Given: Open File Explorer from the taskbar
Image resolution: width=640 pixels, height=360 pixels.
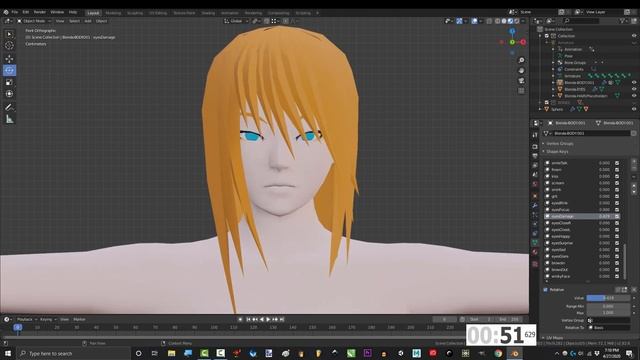Looking at the screenshot, I should point(171,353).
